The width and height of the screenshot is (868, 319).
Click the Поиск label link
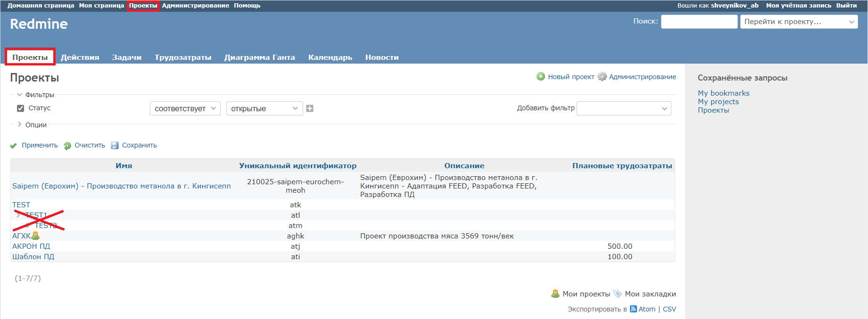pos(645,21)
